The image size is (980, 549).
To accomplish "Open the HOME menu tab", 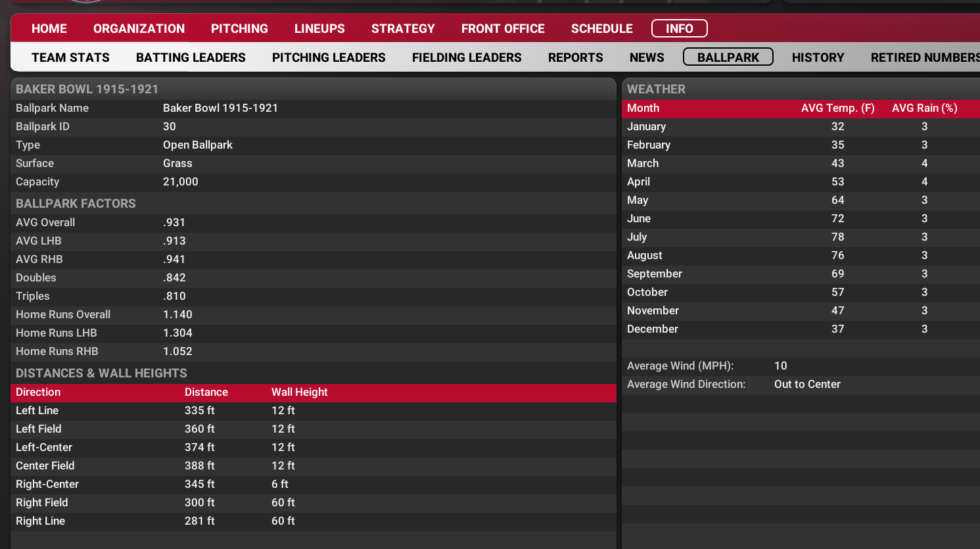I will tap(49, 29).
